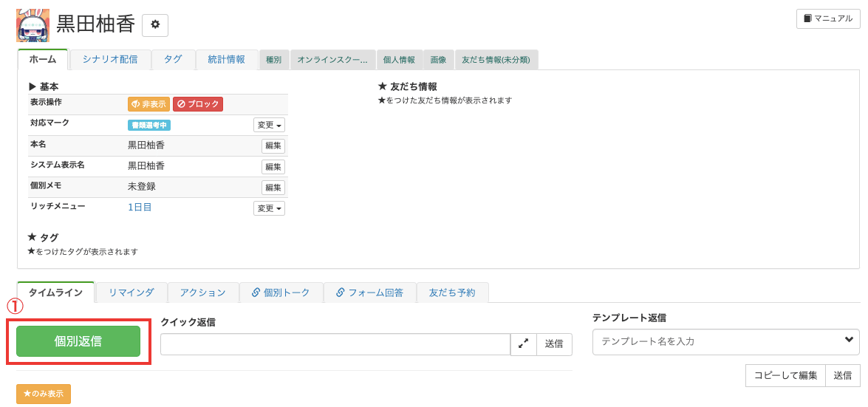Image resolution: width=868 pixels, height=407 pixels.
Task: Open 変更 dropdown for リッチメニュー
Action: 269,208
